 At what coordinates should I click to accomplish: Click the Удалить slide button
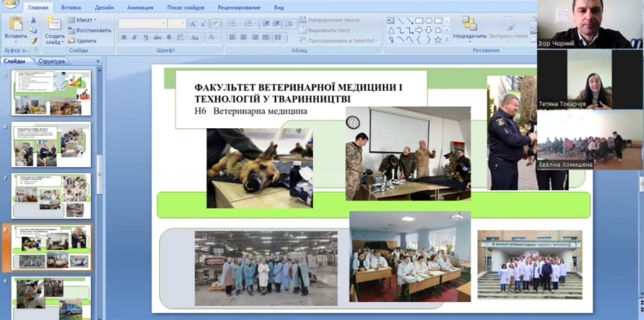click(83, 41)
